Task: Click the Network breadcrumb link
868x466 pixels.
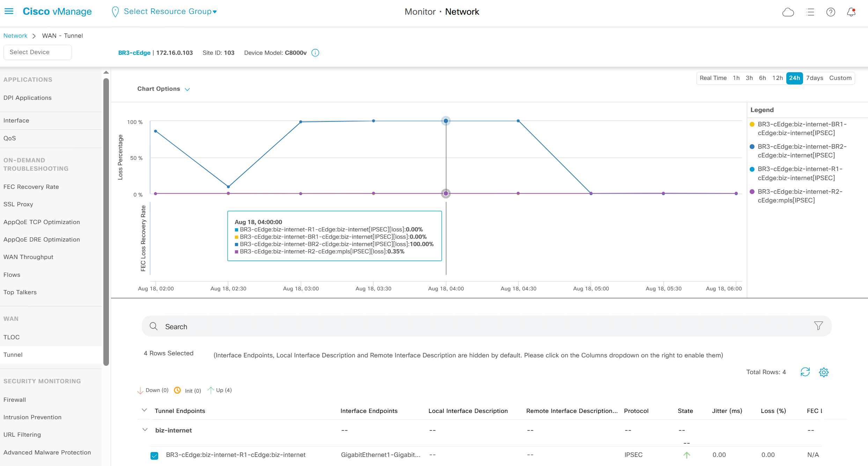Action: click(15, 36)
